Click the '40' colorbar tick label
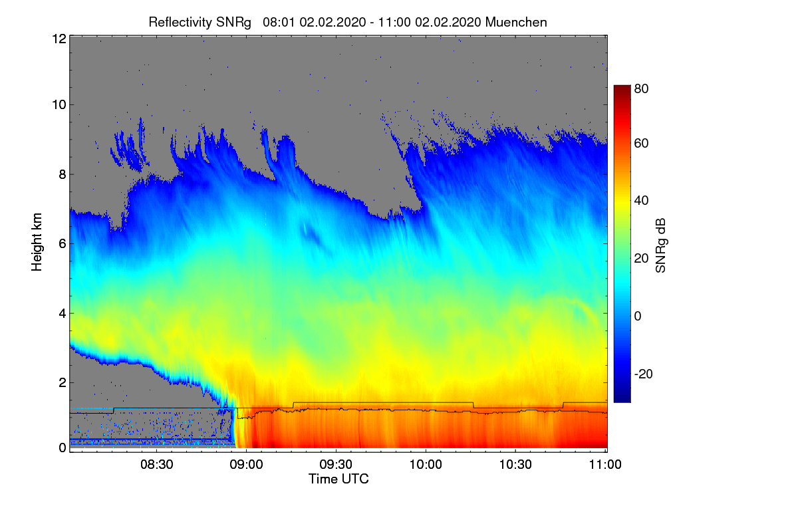The image size is (798, 532). click(x=642, y=201)
